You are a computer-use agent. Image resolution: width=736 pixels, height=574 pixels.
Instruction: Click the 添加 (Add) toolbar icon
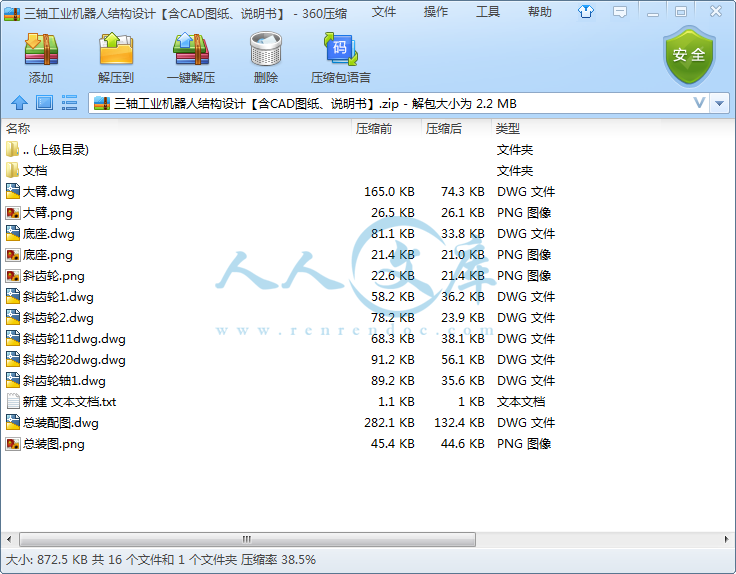click(41, 49)
